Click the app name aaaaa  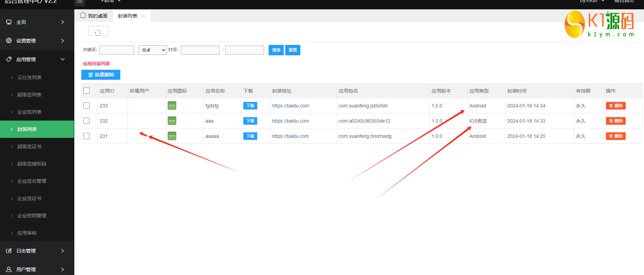212,136
